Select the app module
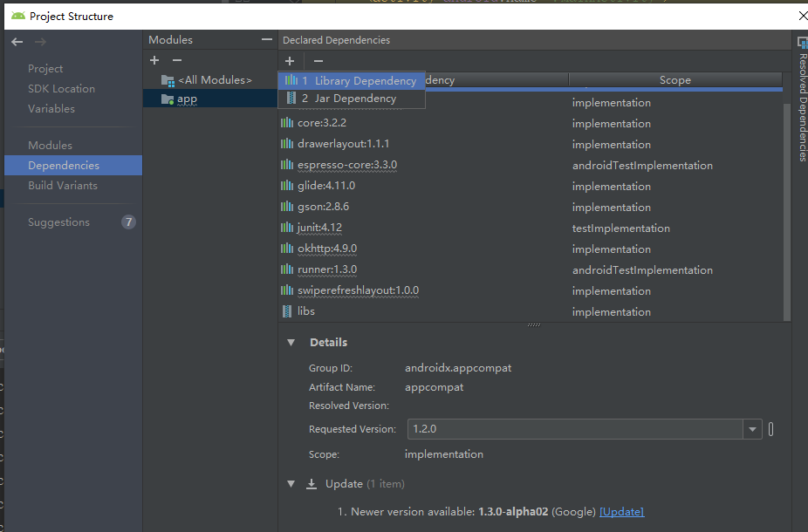Image resolution: width=808 pixels, height=532 pixels. 210,99
